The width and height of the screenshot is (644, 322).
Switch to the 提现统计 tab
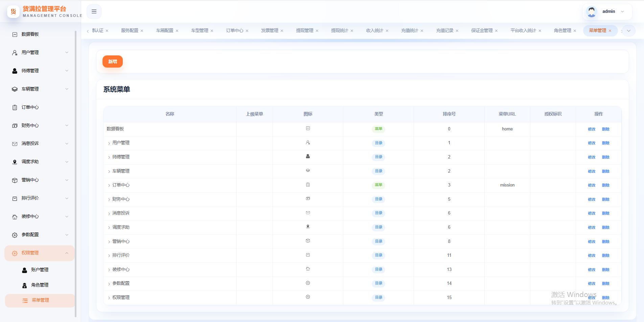(x=340, y=31)
